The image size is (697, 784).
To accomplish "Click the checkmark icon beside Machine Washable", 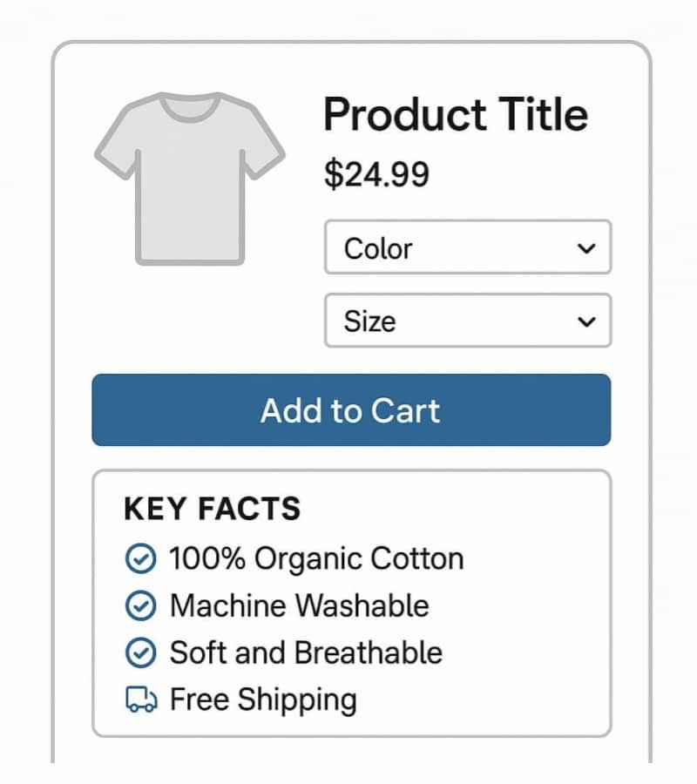I will 140,605.
